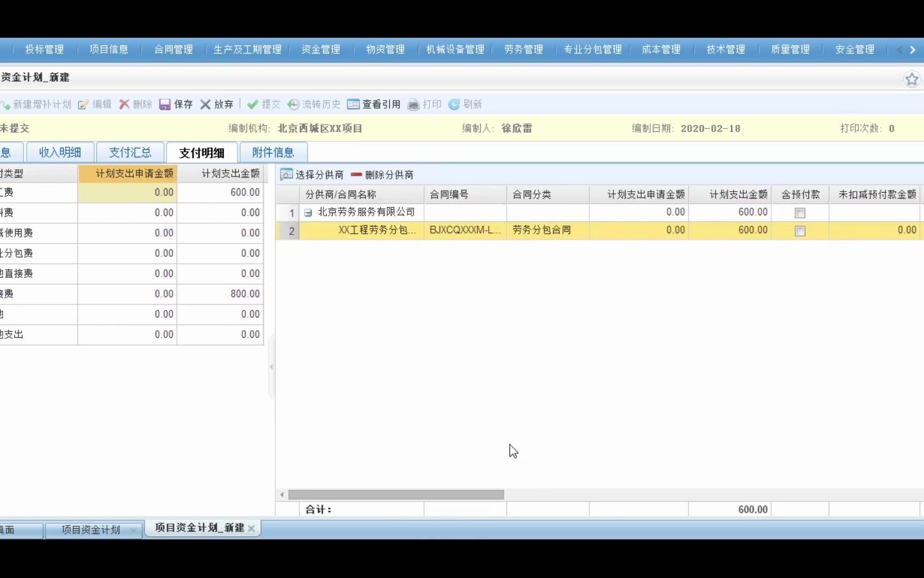Select the XX工程劳务分包 contract row name

(377, 230)
